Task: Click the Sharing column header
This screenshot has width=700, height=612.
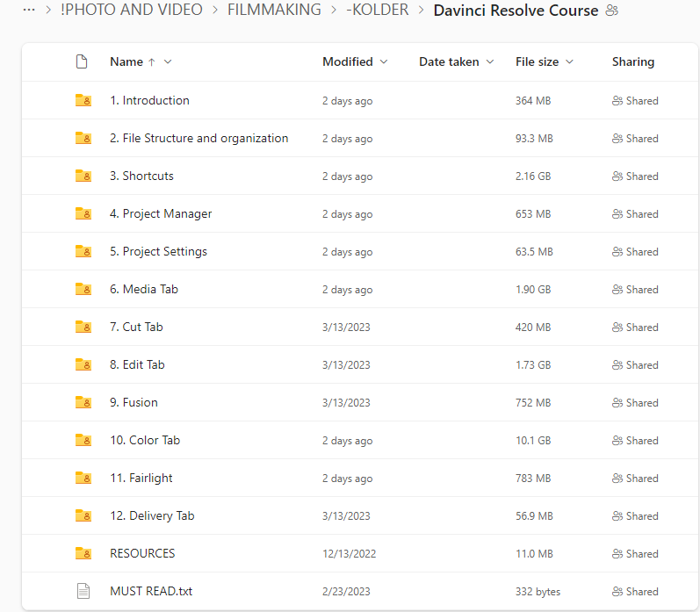Action: pos(633,61)
